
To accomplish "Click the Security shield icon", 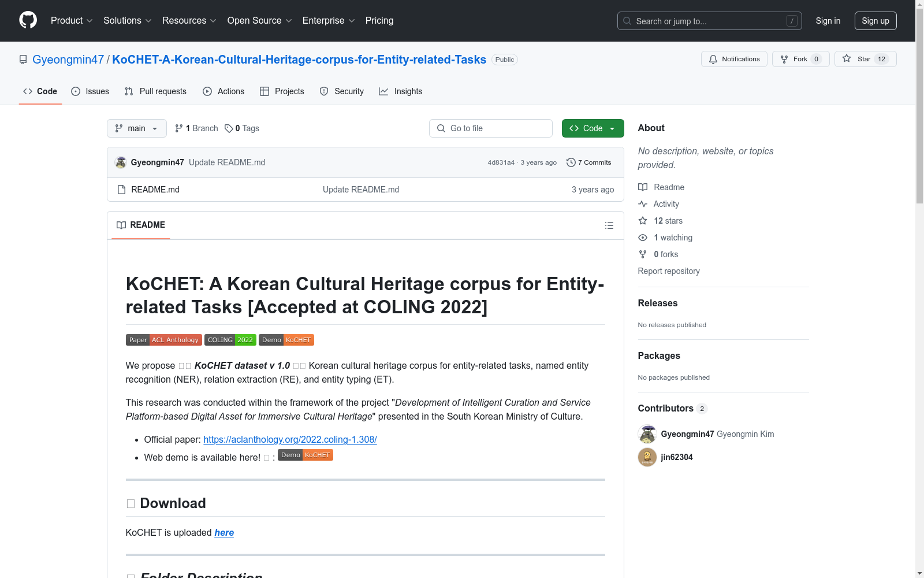I will coord(324,91).
